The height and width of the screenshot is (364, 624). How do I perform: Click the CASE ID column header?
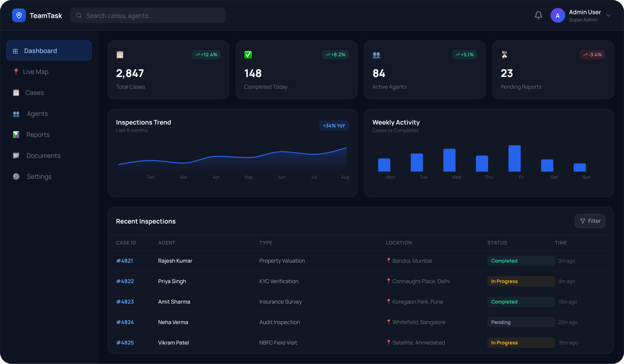pos(126,243)
